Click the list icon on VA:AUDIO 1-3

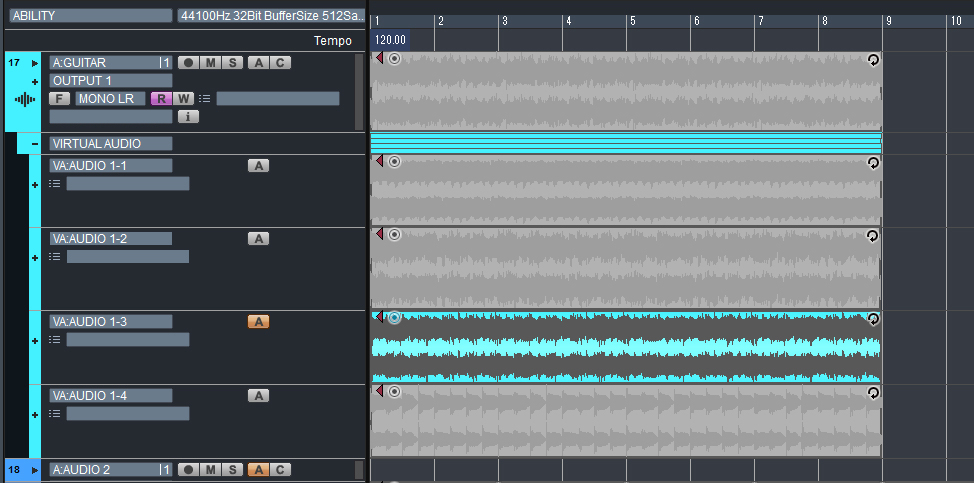(55, 340)
